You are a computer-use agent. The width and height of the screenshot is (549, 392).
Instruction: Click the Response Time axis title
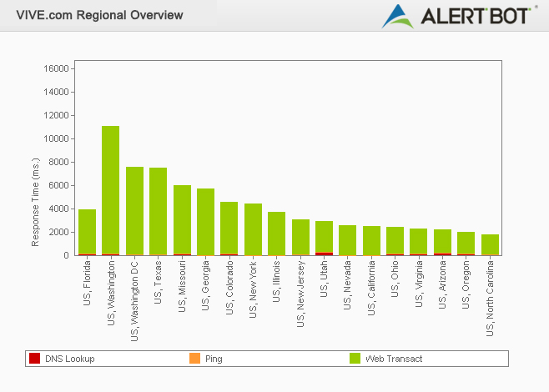coord(36,198)
